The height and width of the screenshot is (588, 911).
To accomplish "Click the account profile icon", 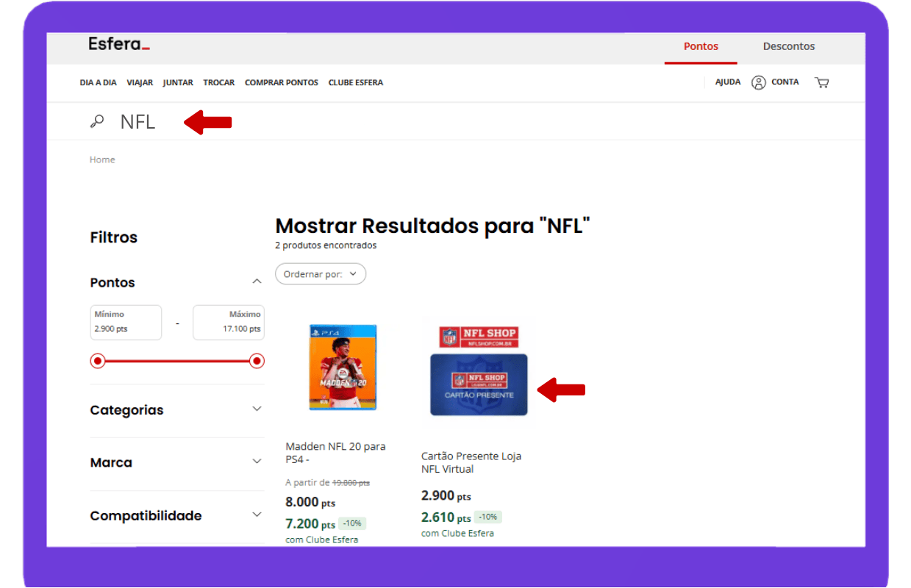I will (758, 82).
